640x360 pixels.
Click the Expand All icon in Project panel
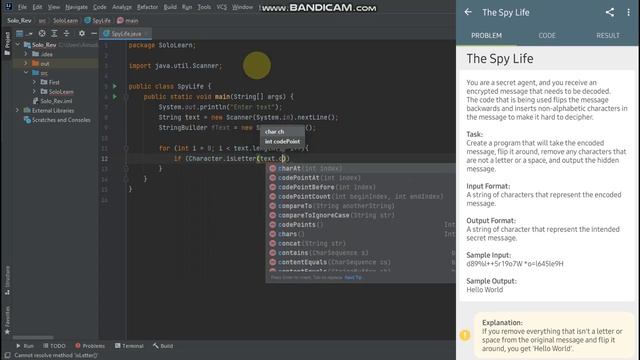(54, 33)
